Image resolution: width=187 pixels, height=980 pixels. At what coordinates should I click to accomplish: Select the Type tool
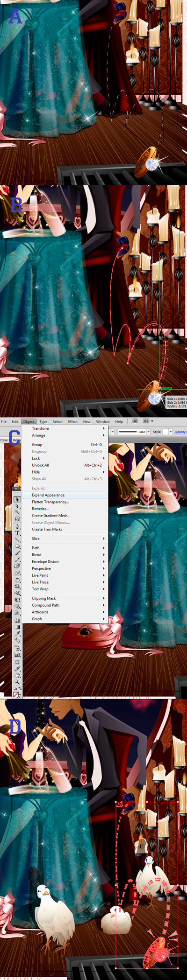coord(17,533)
